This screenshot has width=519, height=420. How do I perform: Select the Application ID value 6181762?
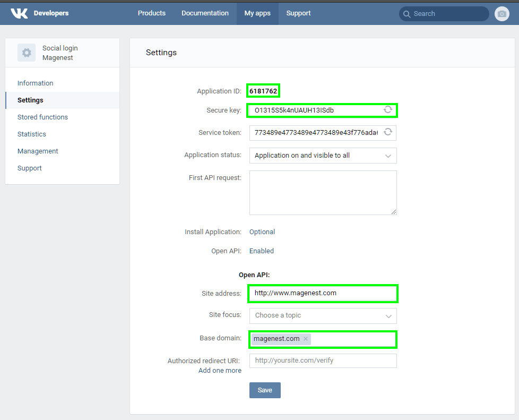coord(263,91)
